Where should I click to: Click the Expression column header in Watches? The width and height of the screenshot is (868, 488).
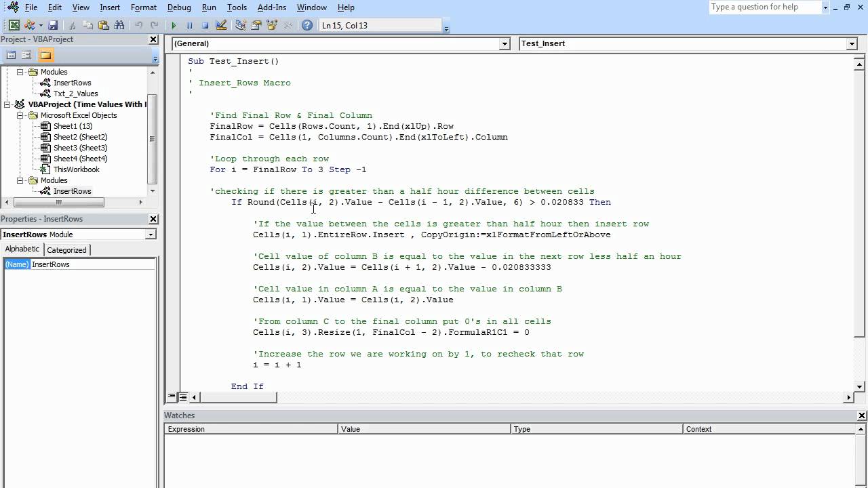coord(251,429)
